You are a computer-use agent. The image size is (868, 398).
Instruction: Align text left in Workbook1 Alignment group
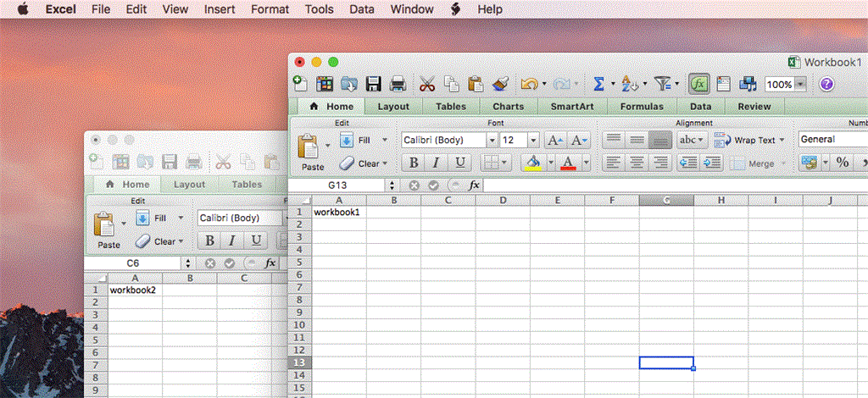[614, 163]
